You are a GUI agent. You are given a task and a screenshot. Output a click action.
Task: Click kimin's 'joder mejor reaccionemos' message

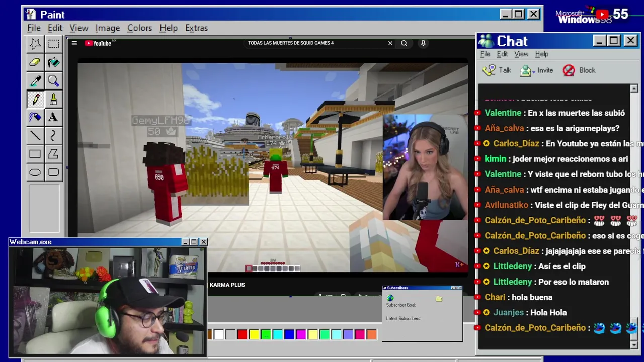pos(556,159)
